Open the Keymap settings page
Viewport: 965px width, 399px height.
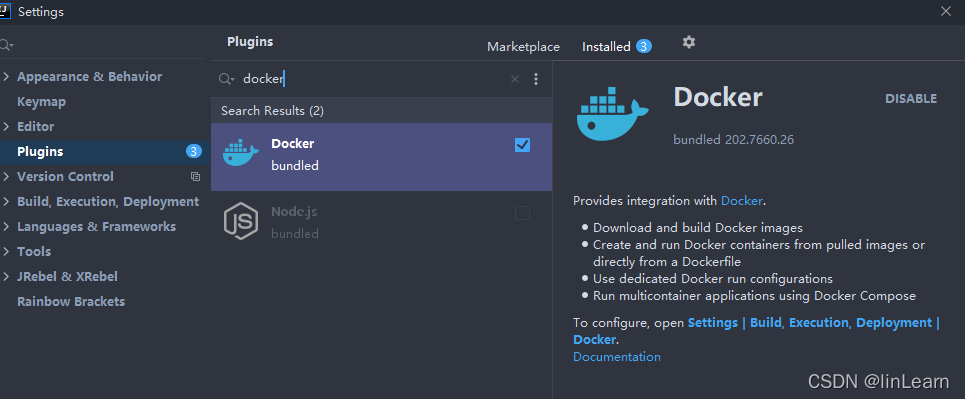click(41, 102)
